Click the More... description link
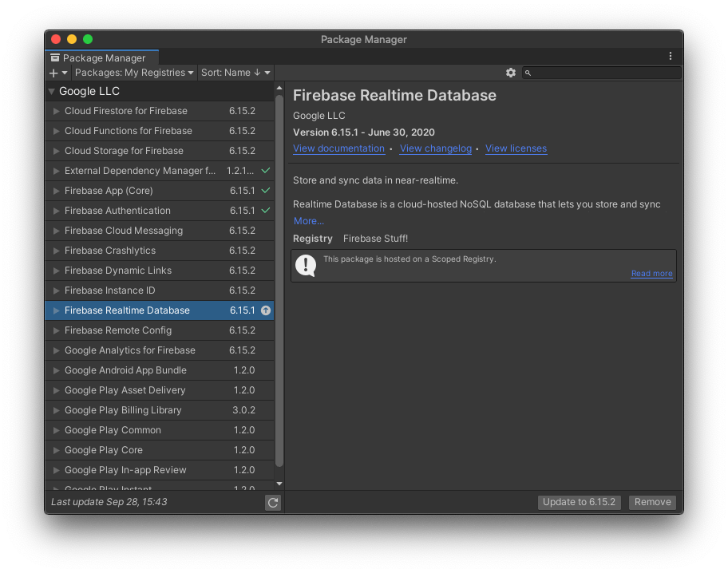 [309, 222]
